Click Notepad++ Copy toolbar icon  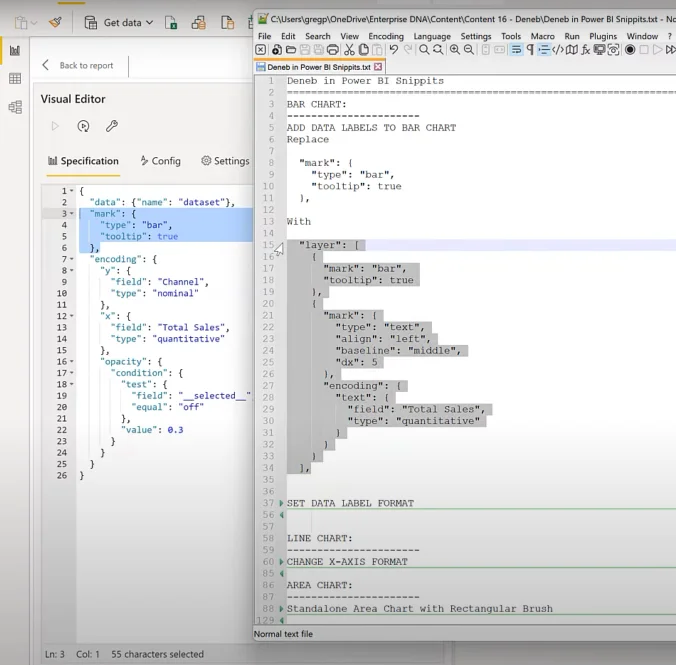(x=363, y=50)
